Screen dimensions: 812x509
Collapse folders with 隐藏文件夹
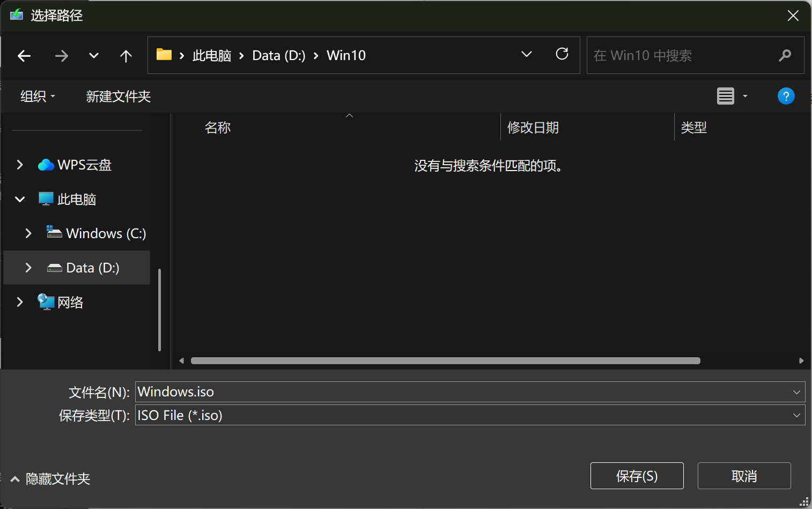(50, 478)
